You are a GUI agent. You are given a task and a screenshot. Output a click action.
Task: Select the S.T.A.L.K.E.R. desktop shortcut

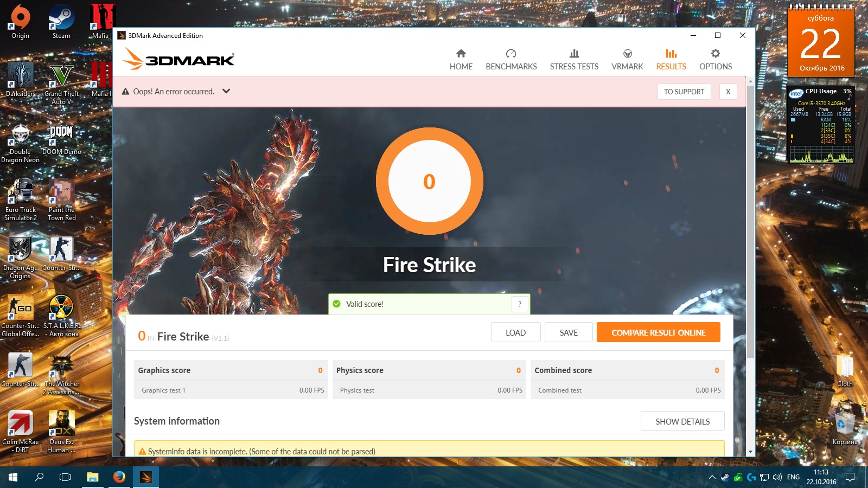coord(61,316)
